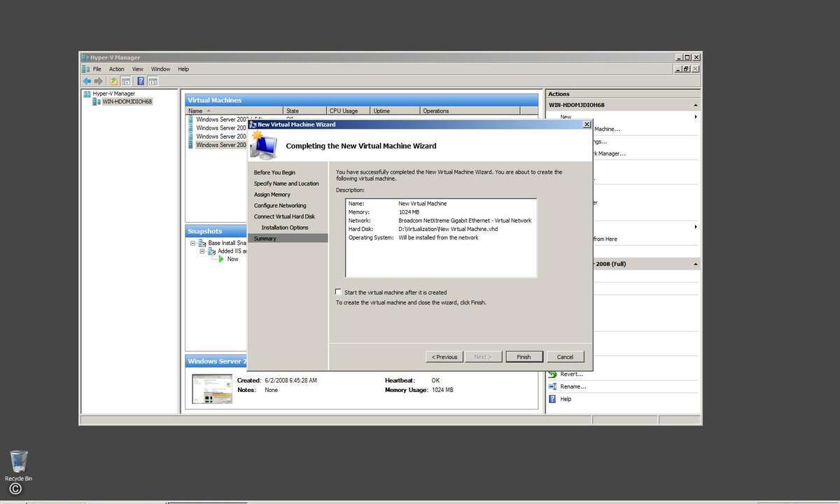Click the Cancel button in the wizard
840x504 pixels.
click(565, 357)
